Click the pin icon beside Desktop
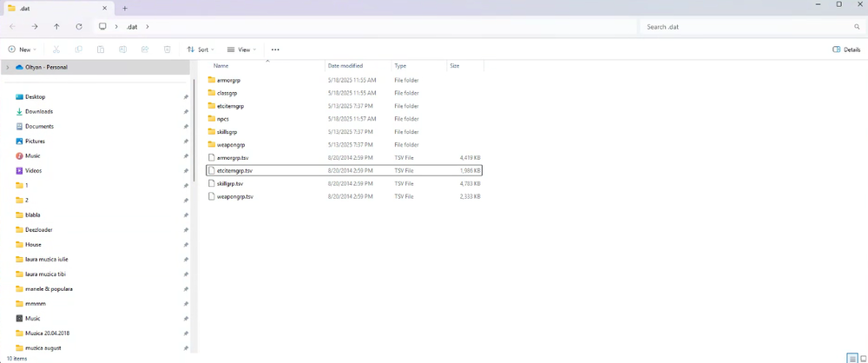This screenshot has width=868, height=363. coord(186,97)
